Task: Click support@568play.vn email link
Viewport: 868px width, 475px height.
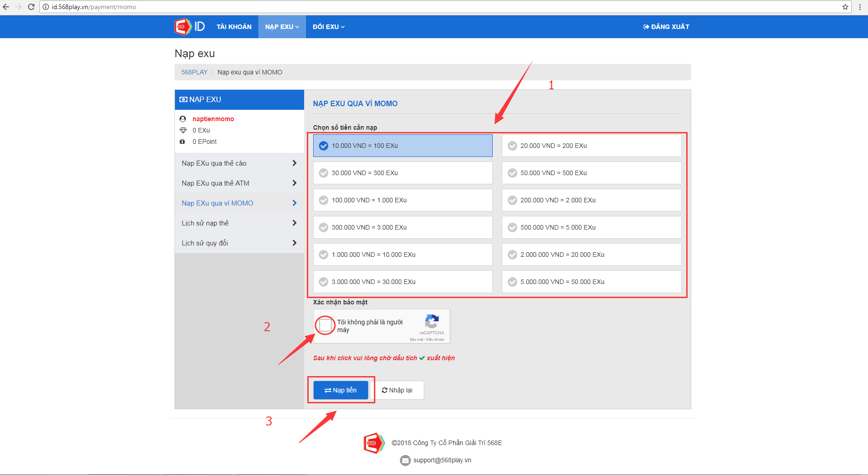Action: (442, 460)
